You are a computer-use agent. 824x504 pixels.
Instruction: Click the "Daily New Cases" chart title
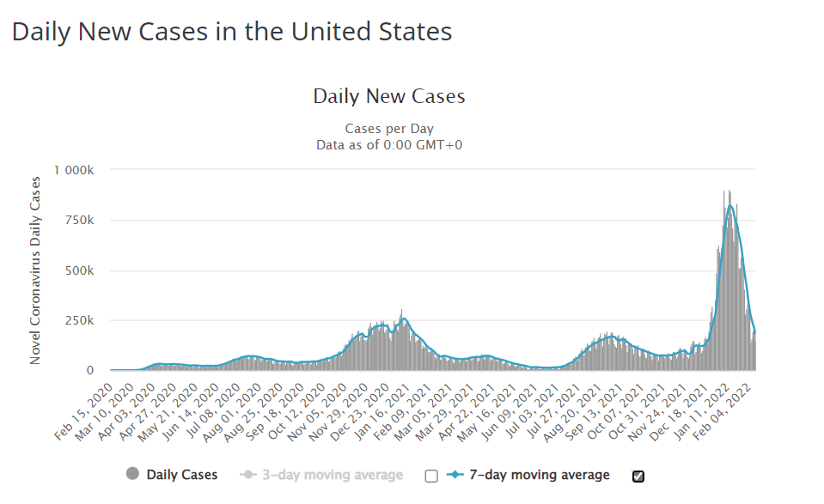pos(388,96)
